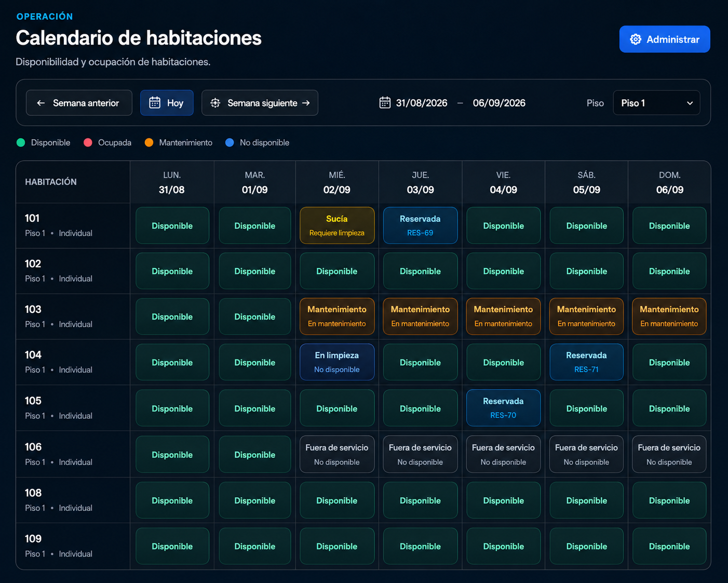728x583 pixels.
Task: Click room 106 Fuera de servicio on 06/09
Action: pos(669,454)
